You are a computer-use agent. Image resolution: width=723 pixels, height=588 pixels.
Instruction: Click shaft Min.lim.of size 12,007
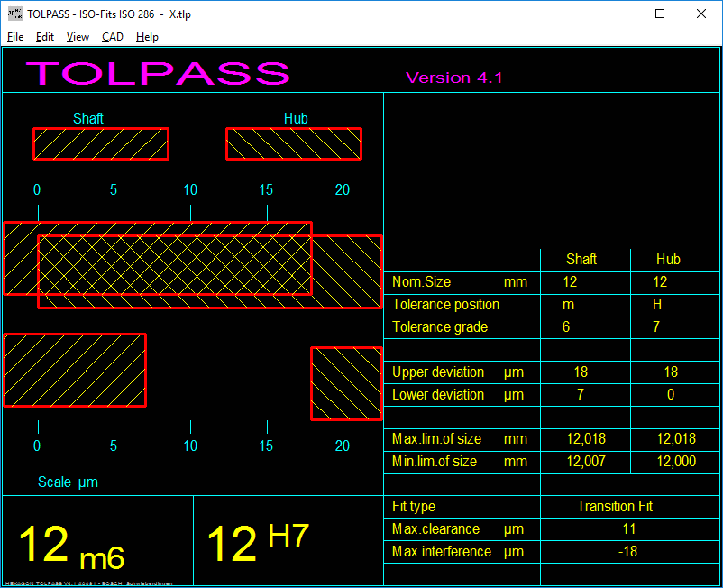pyautogui.click(x=586, y=462)
